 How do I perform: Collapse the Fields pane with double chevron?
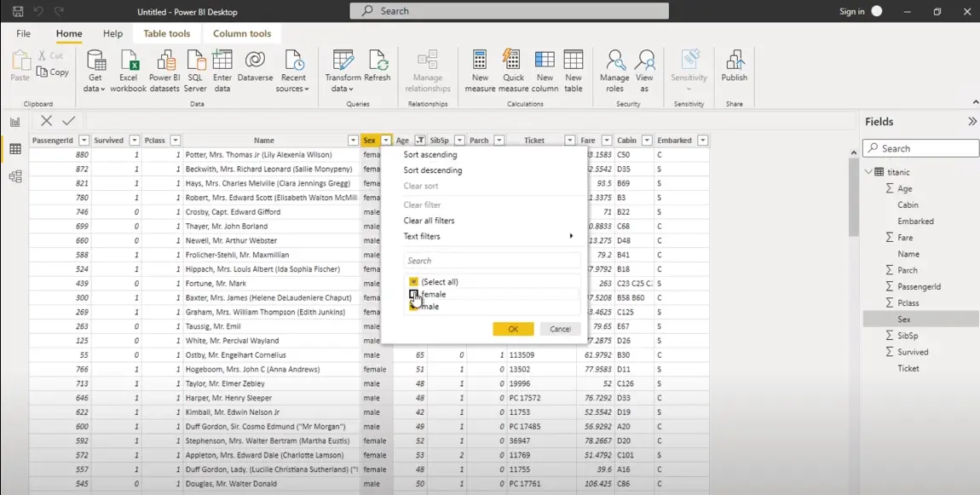point(971,121)
